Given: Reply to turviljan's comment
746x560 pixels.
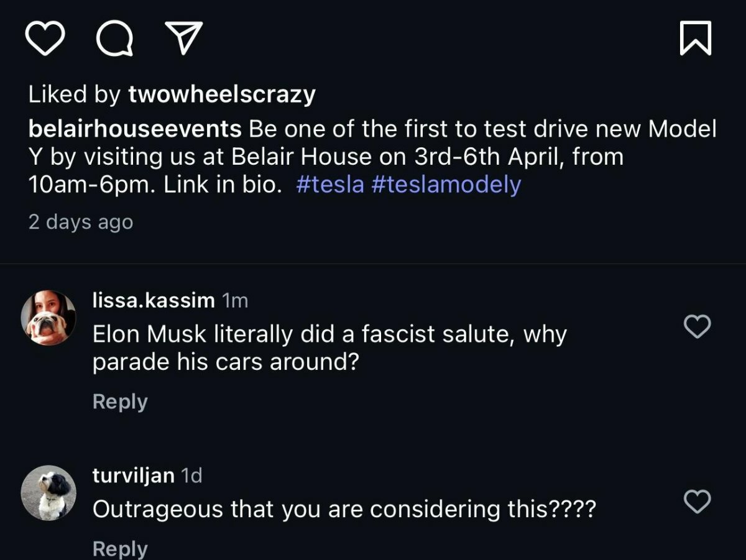Looking at the screenshot, I should pos(120,548).
